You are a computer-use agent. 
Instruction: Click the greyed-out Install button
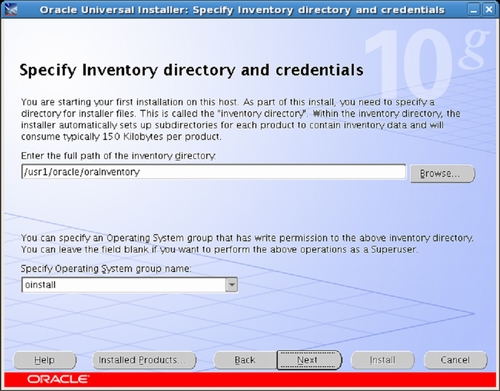(x=383, y=360)
